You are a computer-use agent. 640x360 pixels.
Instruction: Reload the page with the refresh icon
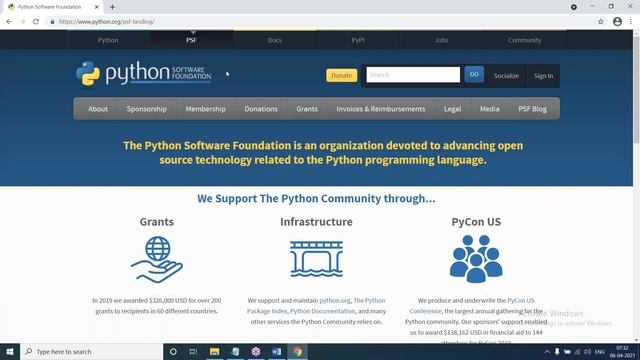click(36, 22)
